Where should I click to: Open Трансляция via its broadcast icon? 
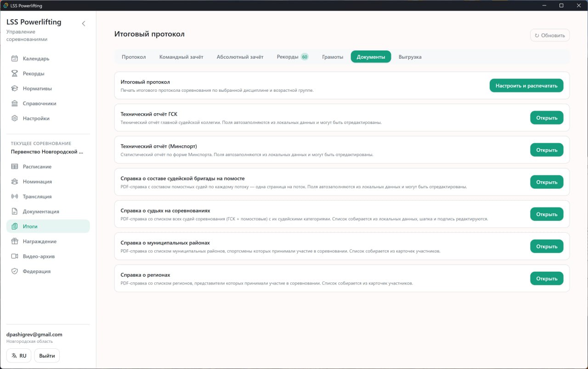tap(14, 196)
